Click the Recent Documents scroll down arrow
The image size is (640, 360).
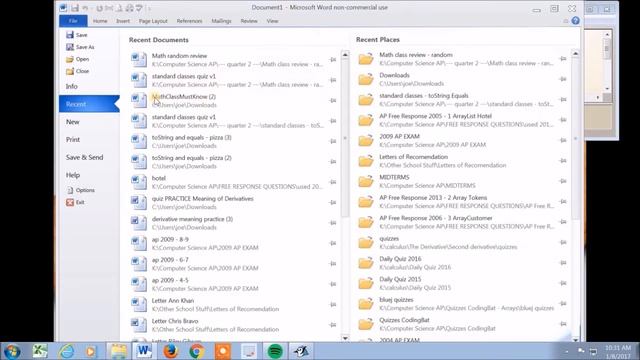pyautogui.click(x=345, y=338)
